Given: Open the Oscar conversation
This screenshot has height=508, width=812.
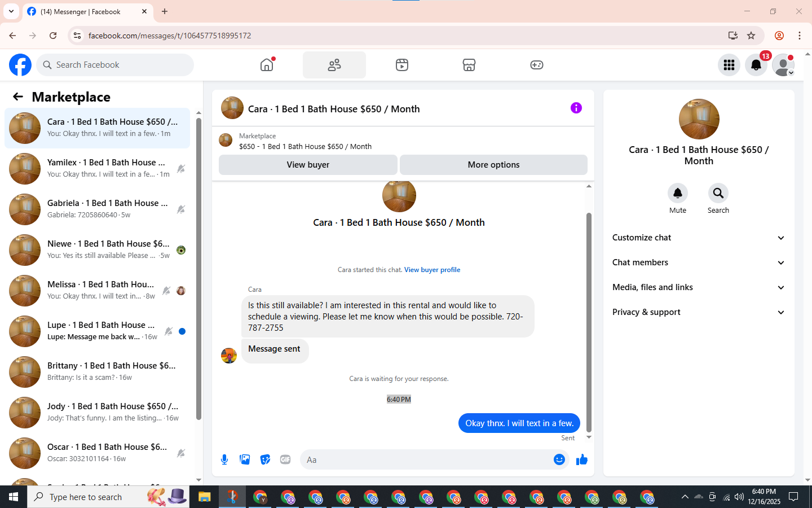Looking at the screenshot, I should [x=97, y=453].
